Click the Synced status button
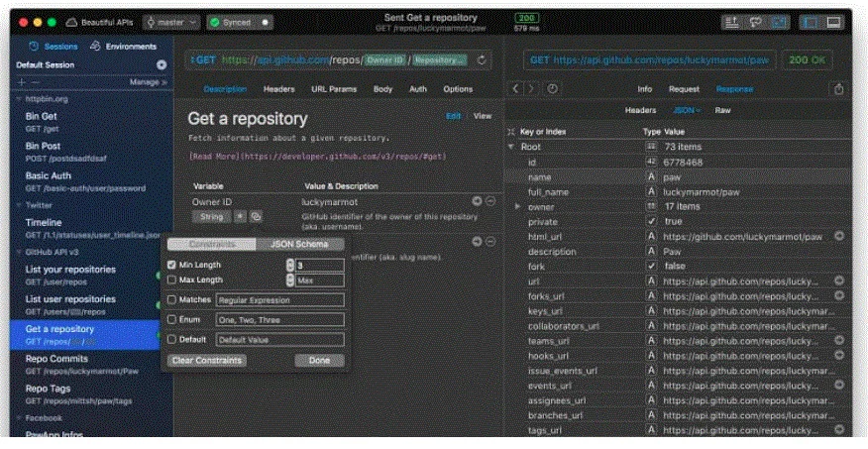This screenshot has width=868, height=449. click(x=240, y=23)
